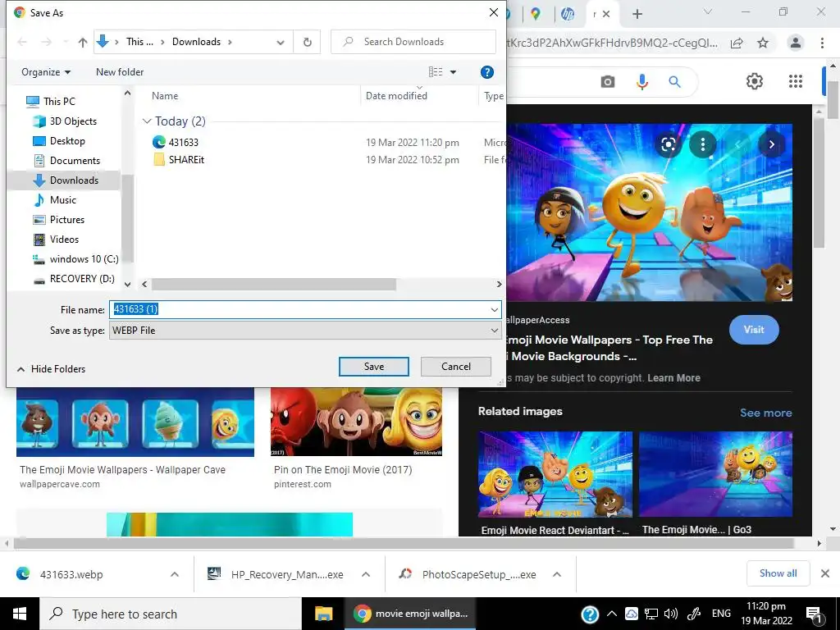The image size is (840, 630).
Task: Click the Cancel button
Action: point(456,367)
